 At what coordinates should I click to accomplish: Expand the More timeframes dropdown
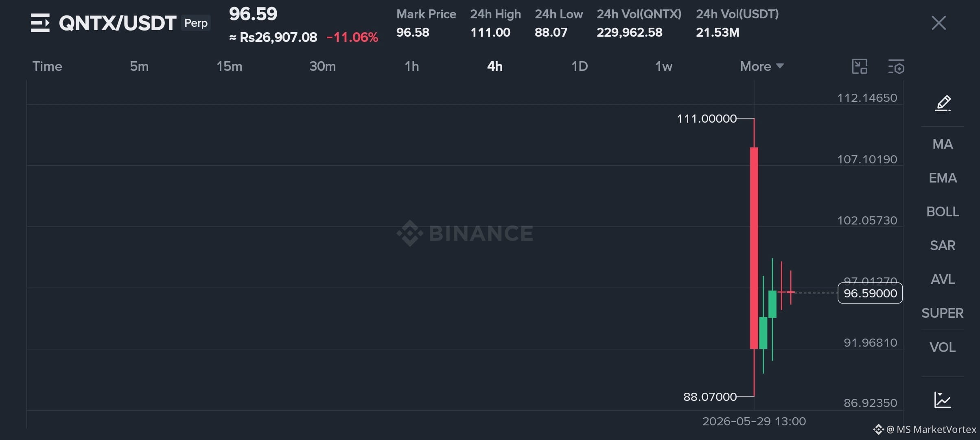coord(761,66)
